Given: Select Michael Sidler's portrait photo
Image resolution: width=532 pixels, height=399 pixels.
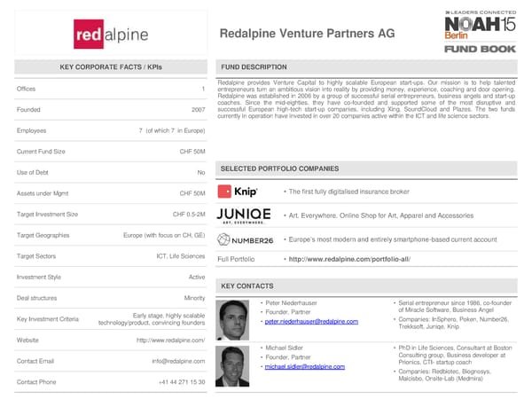Looking at the screenshot, I should (x=234, y=365).
